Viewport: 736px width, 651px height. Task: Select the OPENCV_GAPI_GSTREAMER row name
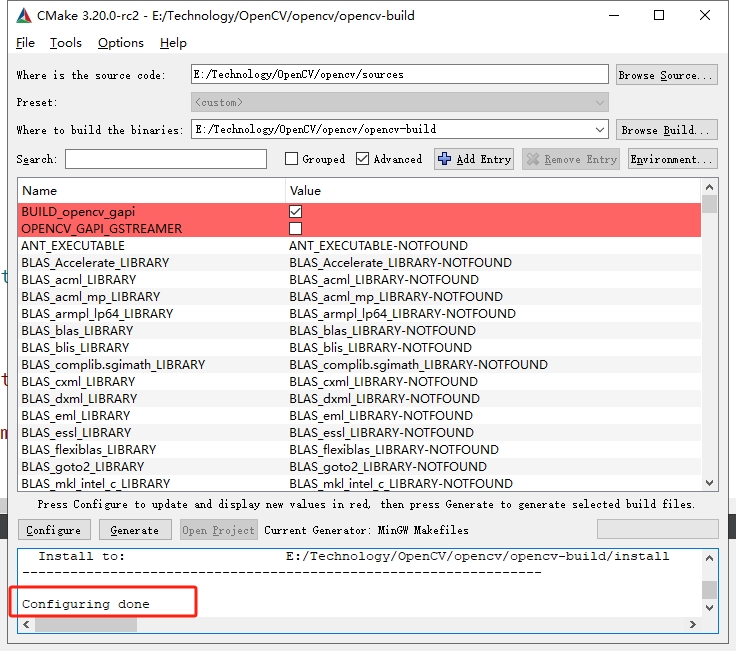[x=102, y=229]
